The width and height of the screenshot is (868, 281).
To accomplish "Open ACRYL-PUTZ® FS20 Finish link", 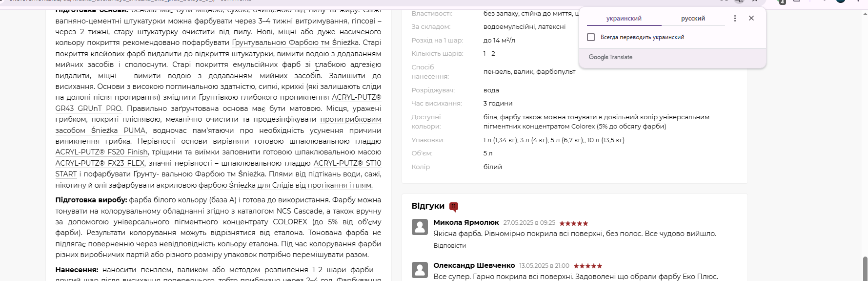I will tap(101, 152).
